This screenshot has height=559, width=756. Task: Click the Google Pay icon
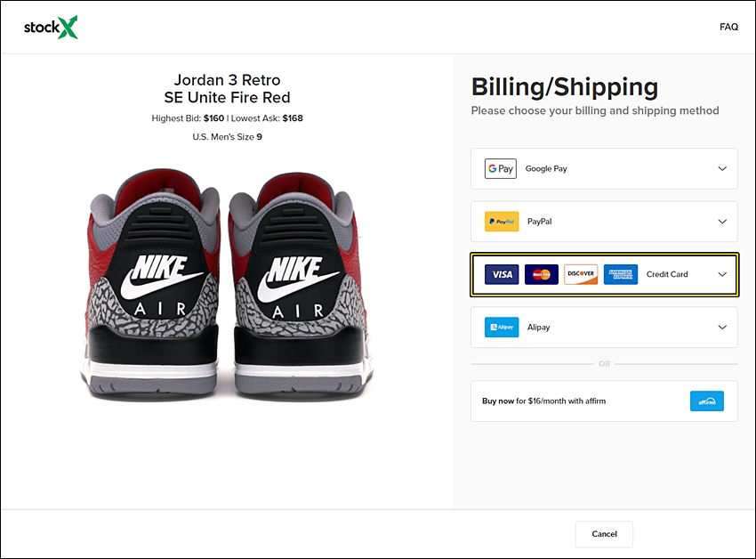point(501,168)
